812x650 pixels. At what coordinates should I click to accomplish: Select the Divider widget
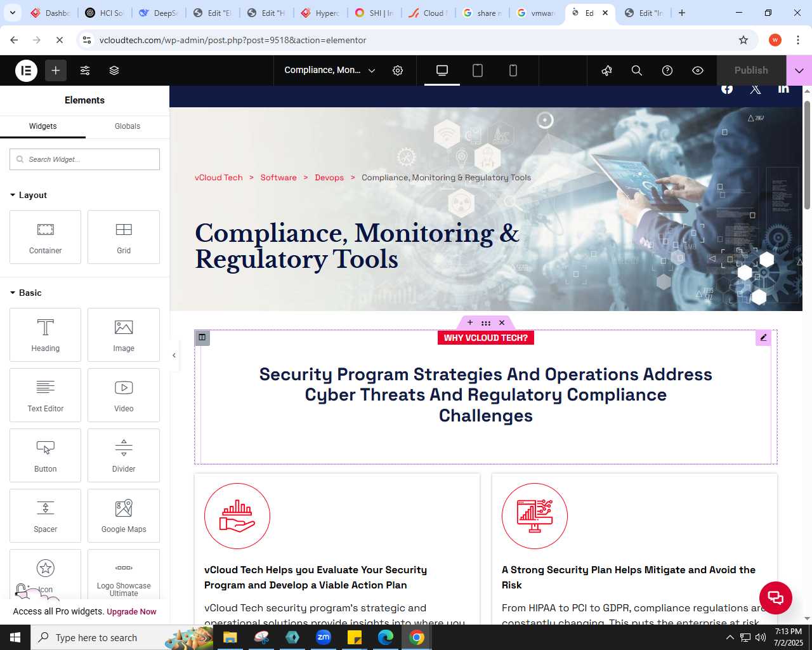(124, 455)
